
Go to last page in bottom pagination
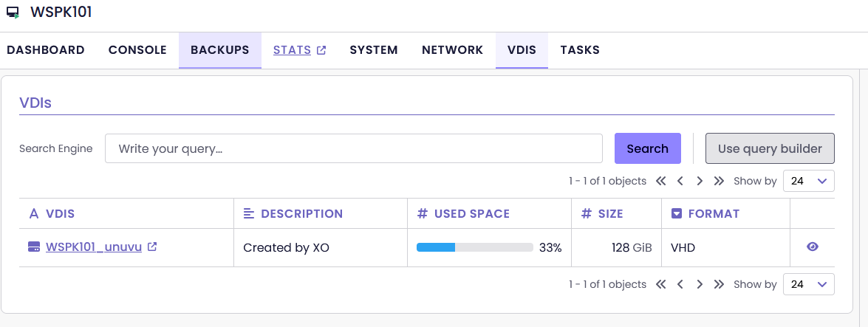pyautogui.click(x=719, y=284)
